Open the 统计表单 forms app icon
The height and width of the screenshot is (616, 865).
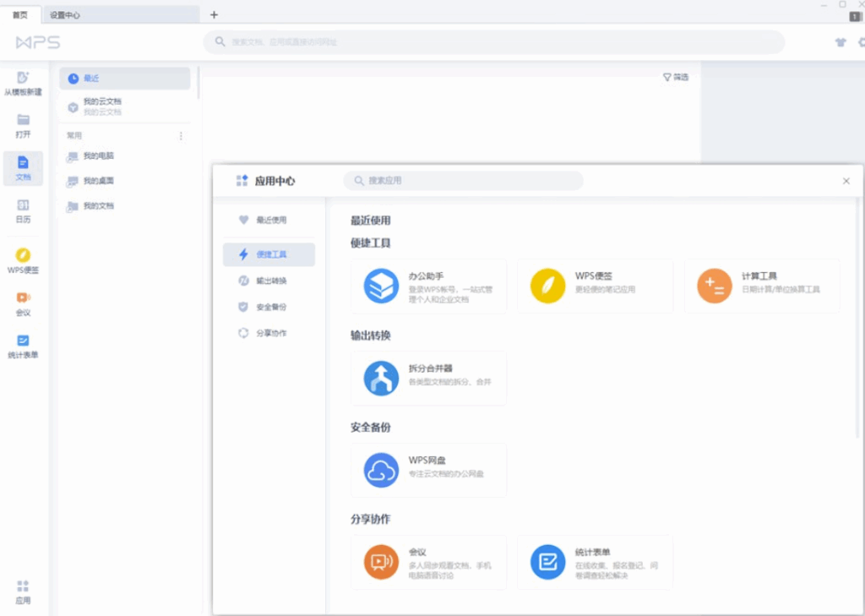[x=547, y=561]
